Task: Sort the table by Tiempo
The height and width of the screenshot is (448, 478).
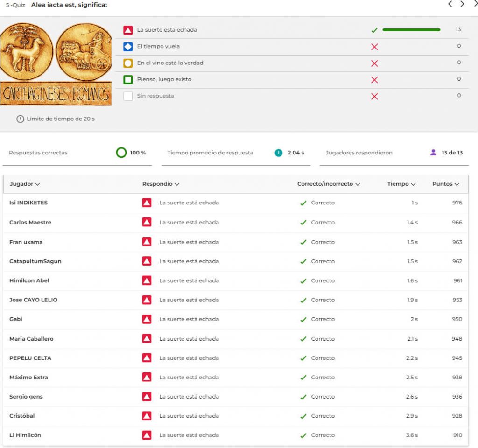Action: (401, 184)
